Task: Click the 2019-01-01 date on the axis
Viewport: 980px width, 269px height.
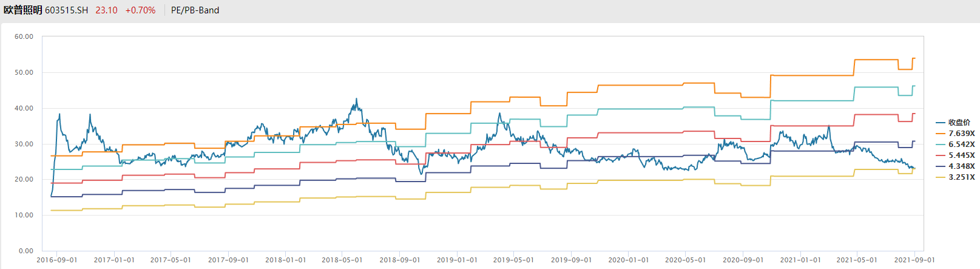Action: (x=457, y=260)
